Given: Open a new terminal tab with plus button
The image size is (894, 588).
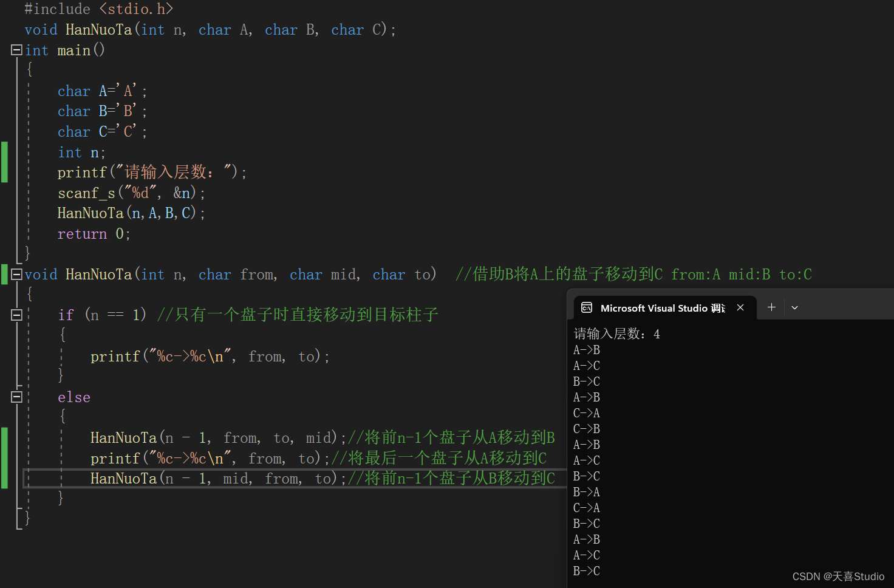Looking at the screenshot, I should [771, 307].
